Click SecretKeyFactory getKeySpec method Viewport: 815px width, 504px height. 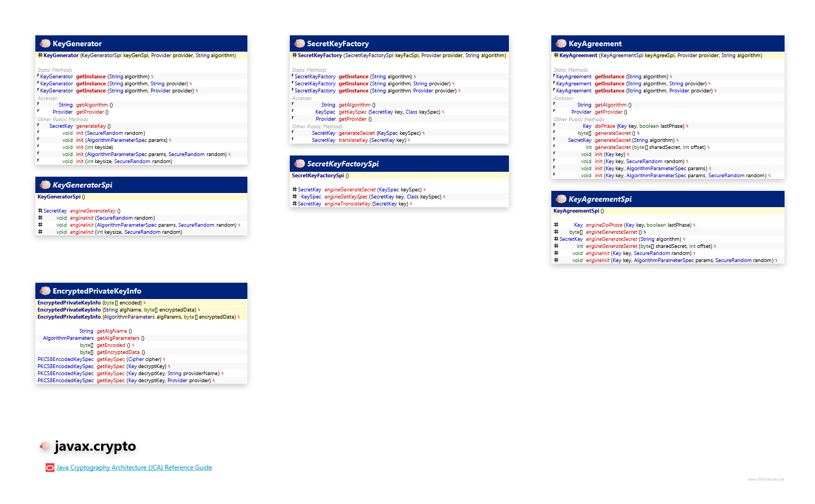pyautogui.click(x=399, y=112)
